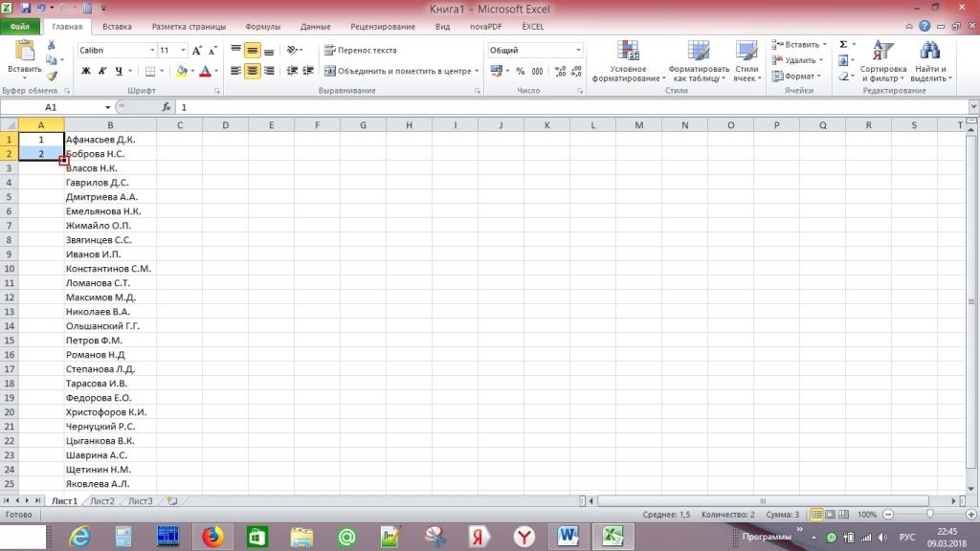Image resolution: width=980 pixels, height=551 pixels.
Task: Click the Save icon in quick access toolbar
Action: tap(26, 8)
